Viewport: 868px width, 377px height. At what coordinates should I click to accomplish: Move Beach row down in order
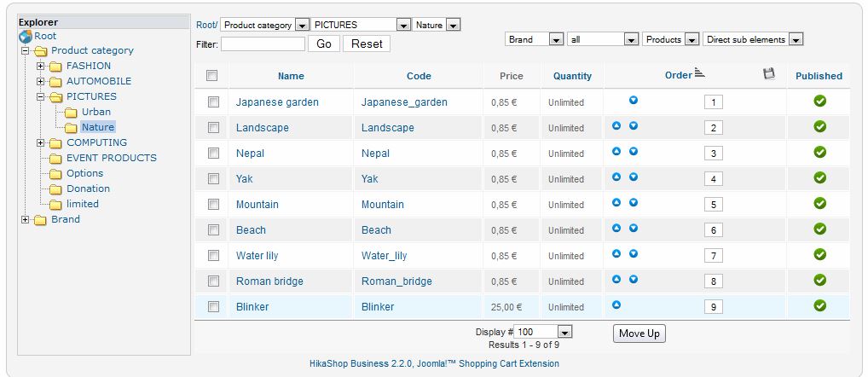[x=634, y=228]
